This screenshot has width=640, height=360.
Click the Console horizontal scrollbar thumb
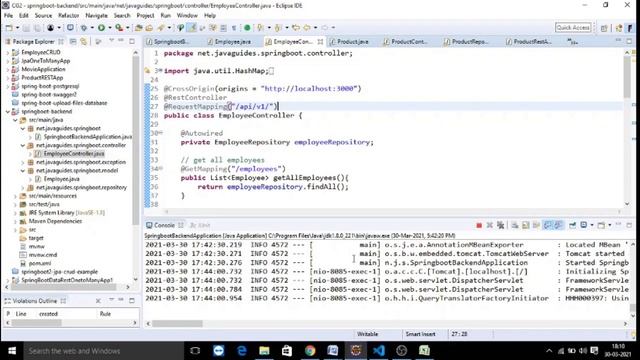pos(177,324)
